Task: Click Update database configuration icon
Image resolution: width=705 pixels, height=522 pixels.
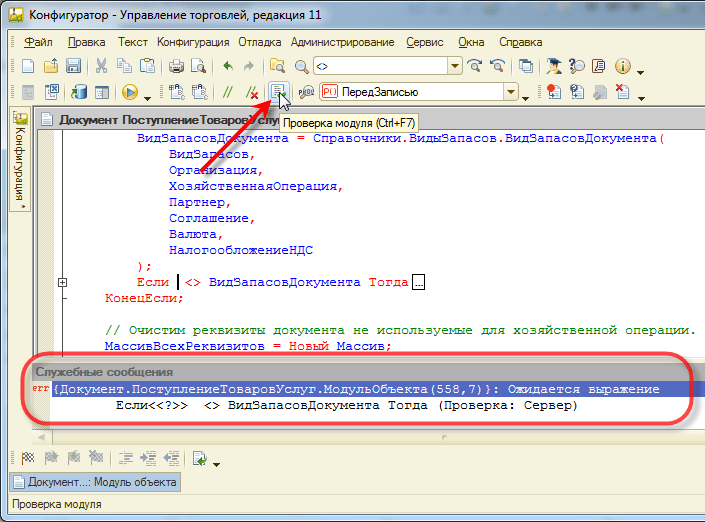Action: [x=79, y=92]
